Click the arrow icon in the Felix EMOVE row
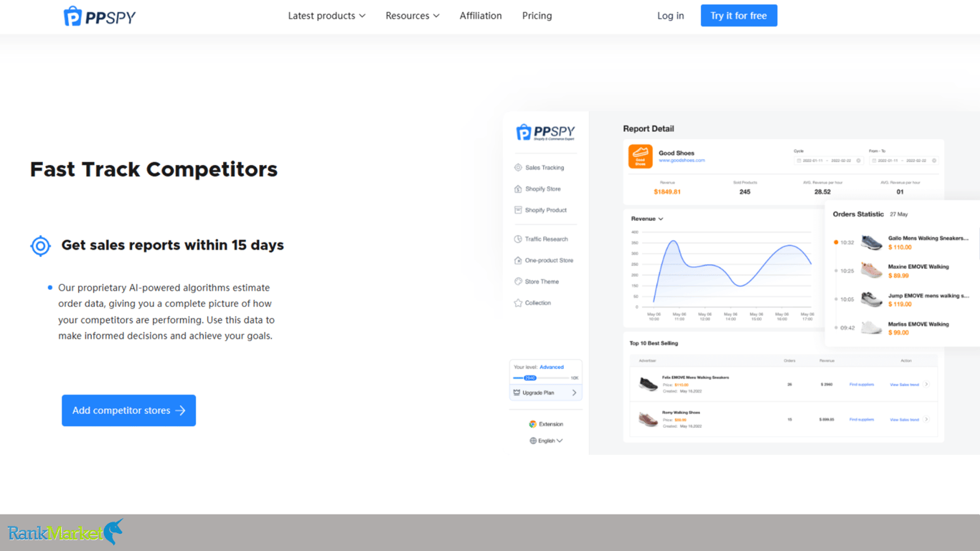This screenshot has height=551, width=980. click(926, 385)
